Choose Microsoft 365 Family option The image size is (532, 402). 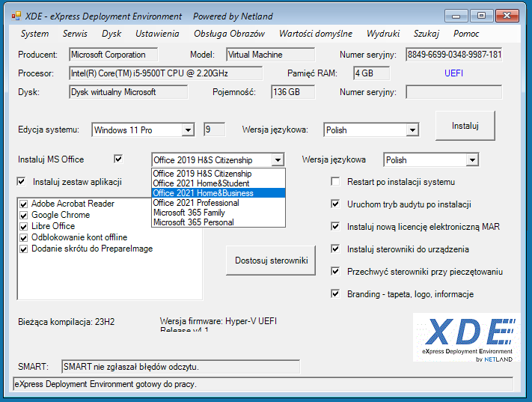point(189,213)
